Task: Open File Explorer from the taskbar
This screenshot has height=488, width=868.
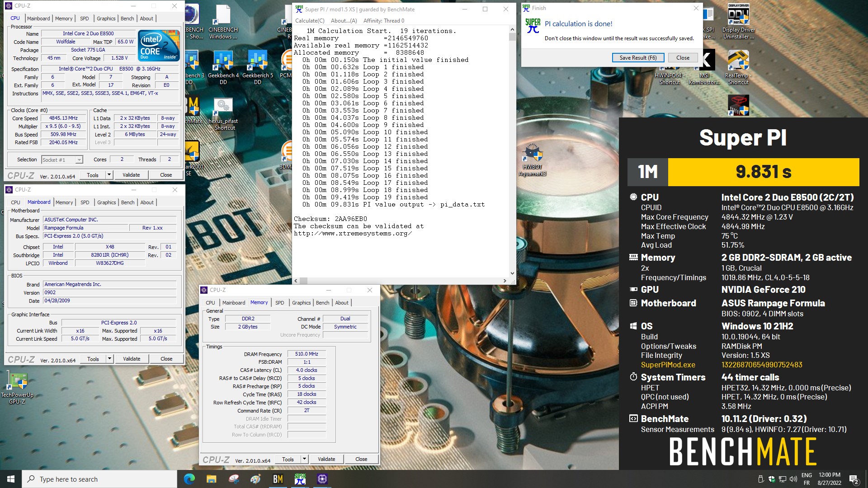Action: click(211, 479)
